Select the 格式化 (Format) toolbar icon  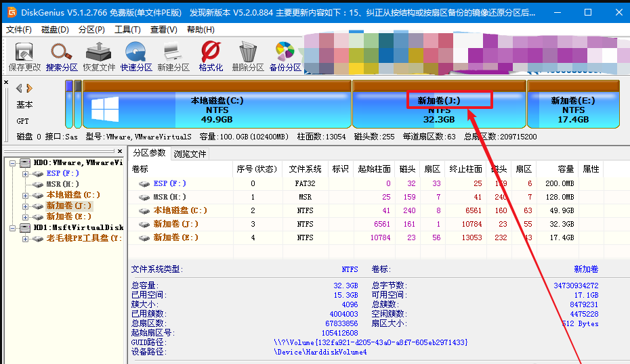[211, 56]
